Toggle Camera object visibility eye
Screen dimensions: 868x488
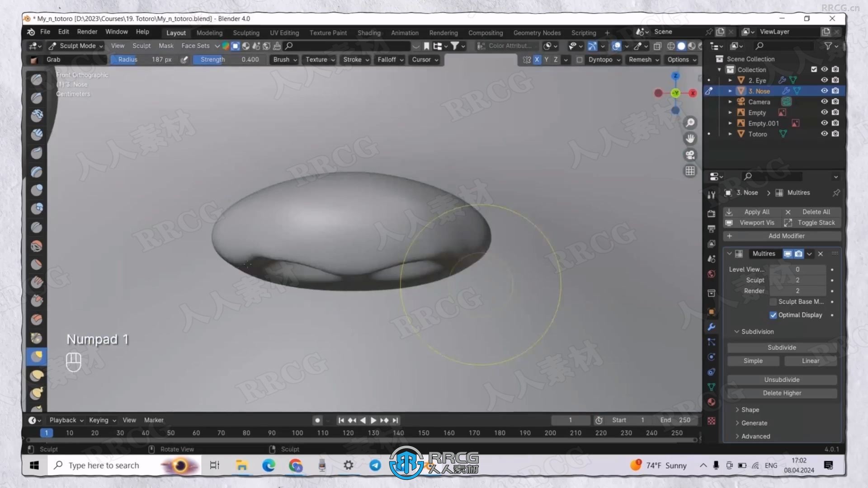pos(824,102)
